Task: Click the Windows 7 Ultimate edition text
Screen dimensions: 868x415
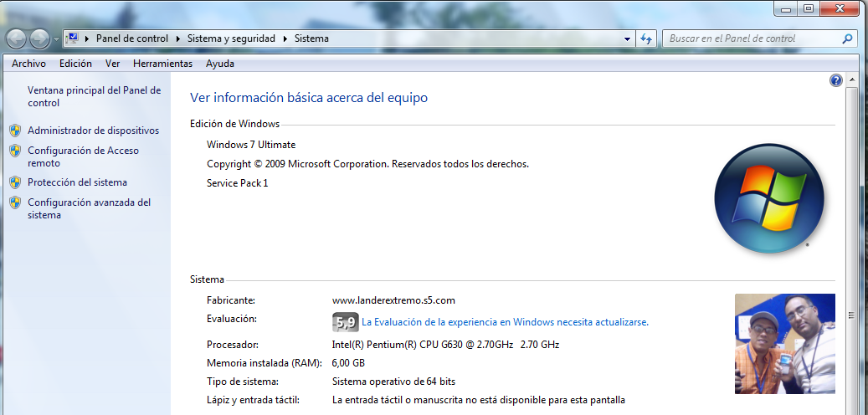Action: 251,145
